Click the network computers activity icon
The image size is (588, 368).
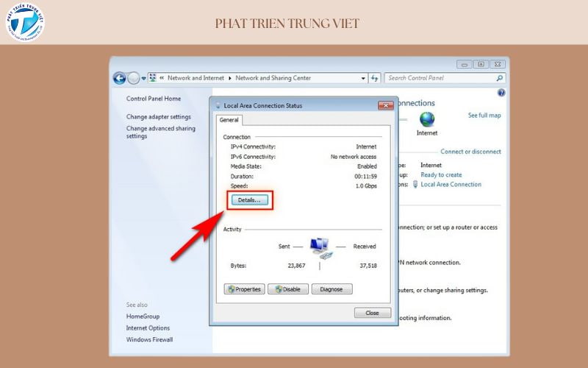pos(320,247)
